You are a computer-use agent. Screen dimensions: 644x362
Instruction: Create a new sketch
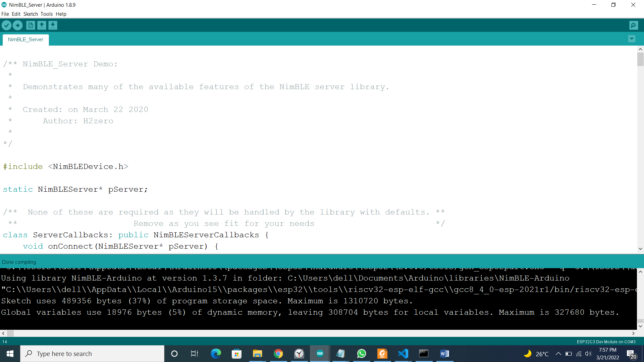pyautogui.click(x=30, y=25)
